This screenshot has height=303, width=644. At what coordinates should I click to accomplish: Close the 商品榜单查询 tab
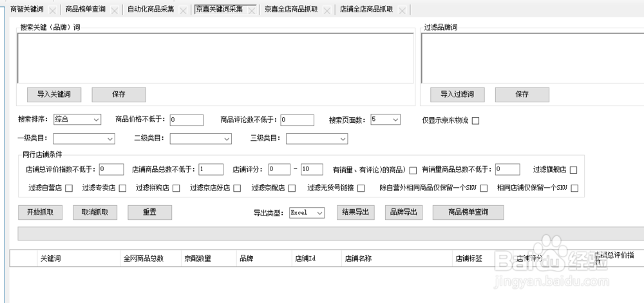[x=115, y=10]
